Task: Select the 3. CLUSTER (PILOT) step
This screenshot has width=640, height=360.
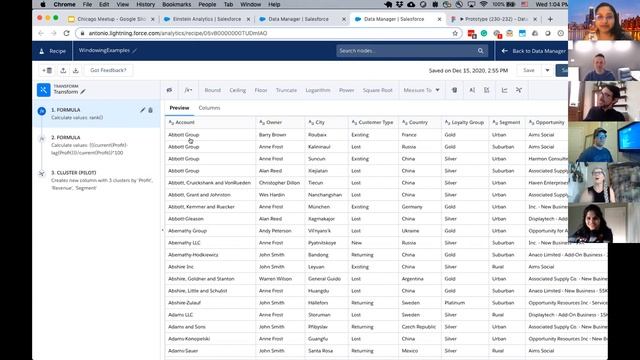Action: click(97, 180)
